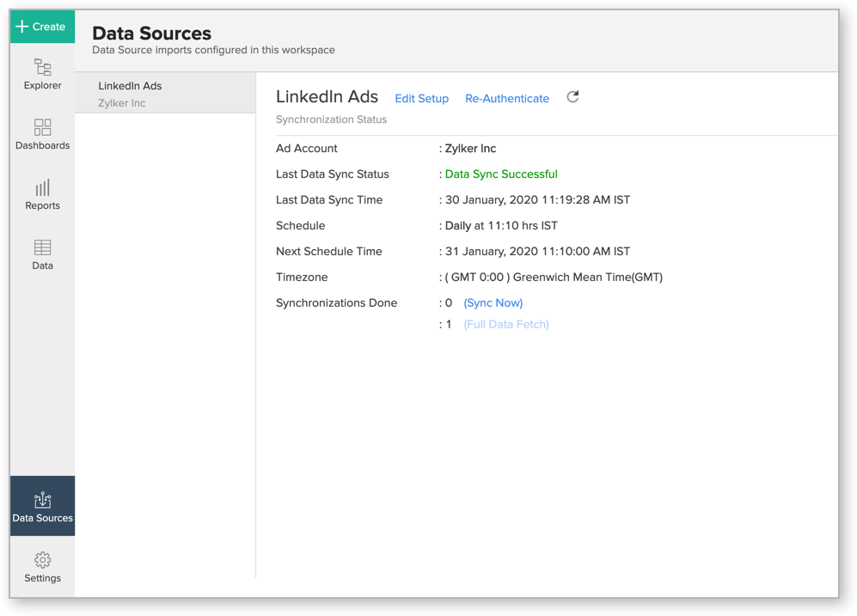Open the Reports bar chart icon
This screenshot has width=857, height=616.
pyautogui.click(x=43, y=187)
